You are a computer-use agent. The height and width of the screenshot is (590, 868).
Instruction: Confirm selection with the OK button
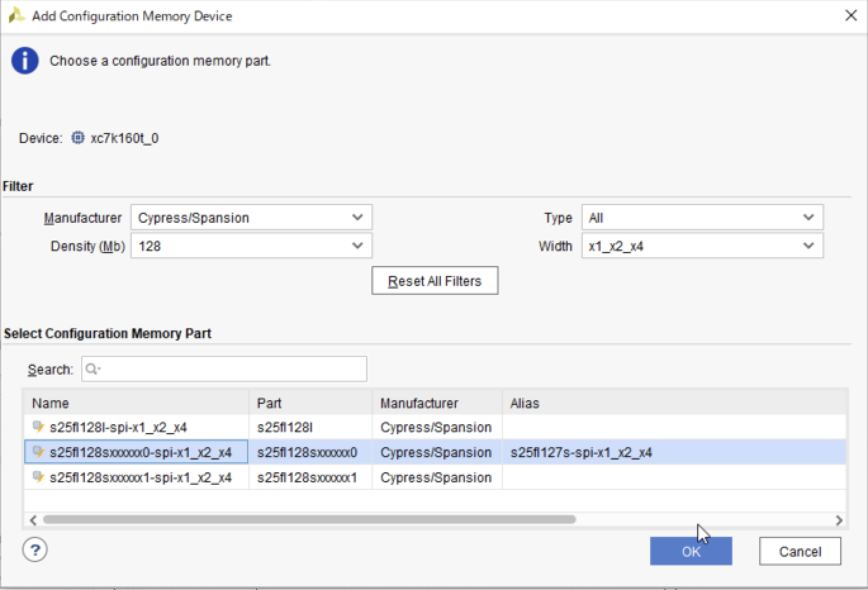pos(691,551)
